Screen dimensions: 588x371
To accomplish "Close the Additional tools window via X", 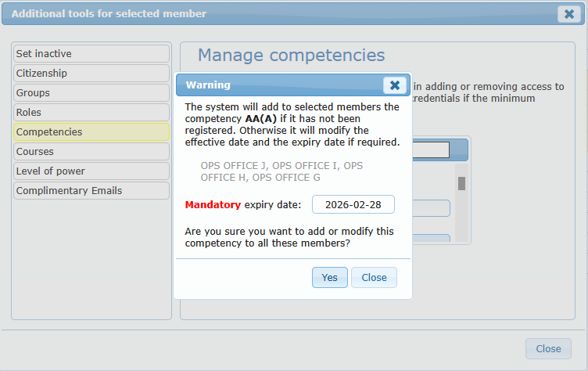I will [568, 13].
